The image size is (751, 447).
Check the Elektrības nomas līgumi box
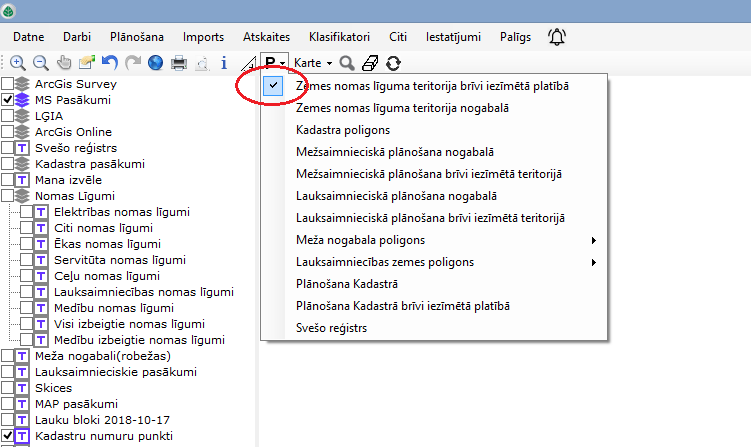pyautogui.click(x=26, y=212)
